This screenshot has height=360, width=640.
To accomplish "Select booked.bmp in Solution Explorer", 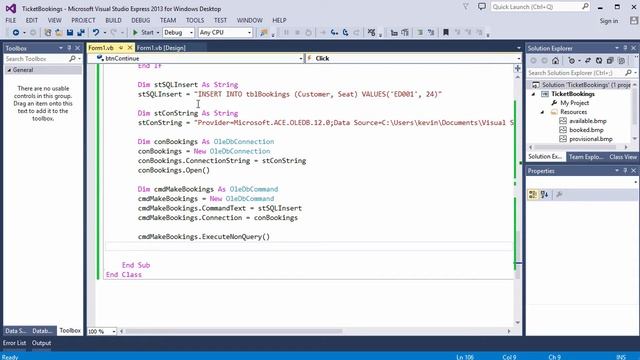I will click(x=586, y=130).
